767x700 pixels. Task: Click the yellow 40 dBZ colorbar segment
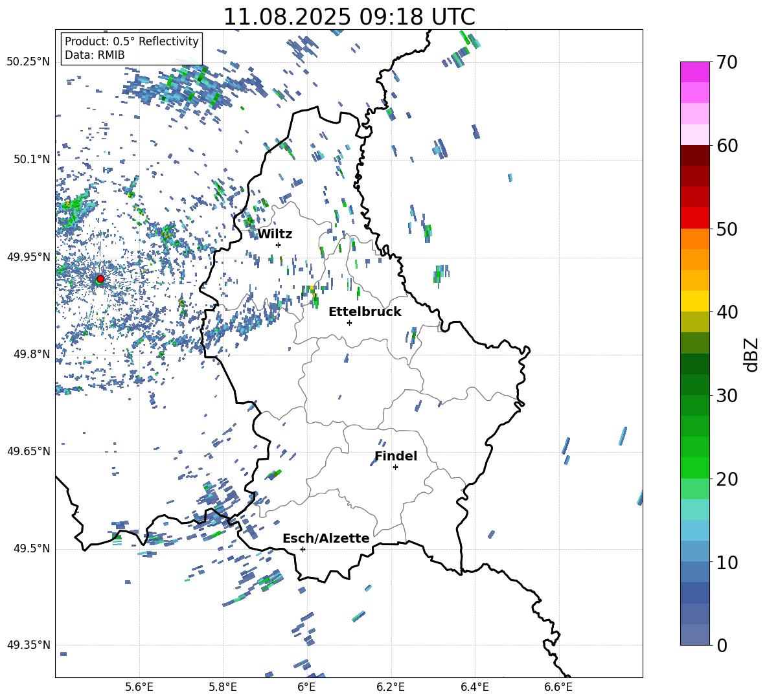pyautogui.click(x=694, y=301)
